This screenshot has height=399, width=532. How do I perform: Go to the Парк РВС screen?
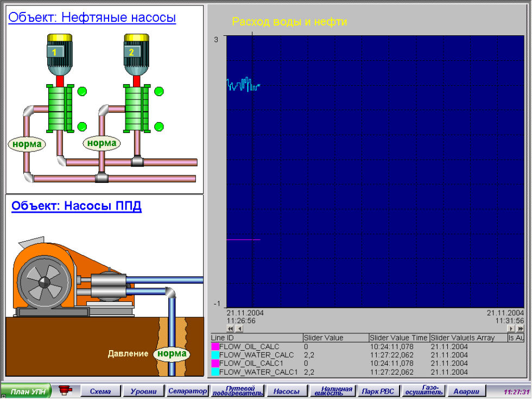tap(378, 391)
